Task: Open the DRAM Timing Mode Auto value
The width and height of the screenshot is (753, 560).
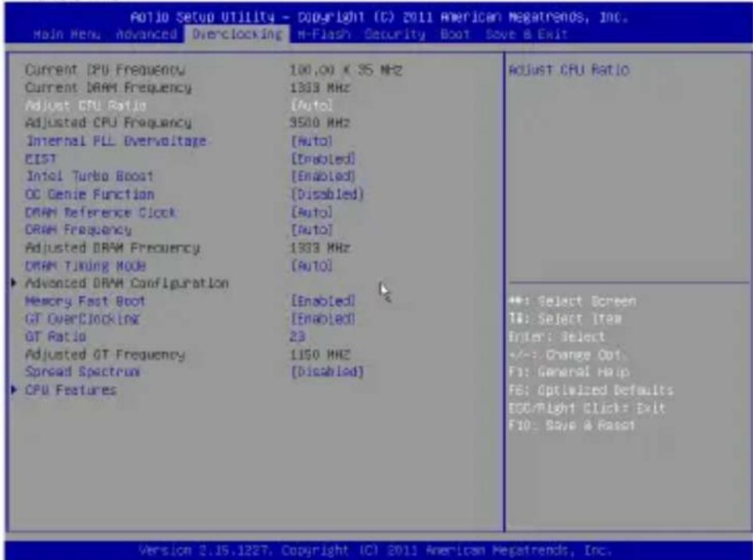Action: (x=312, y=266)
